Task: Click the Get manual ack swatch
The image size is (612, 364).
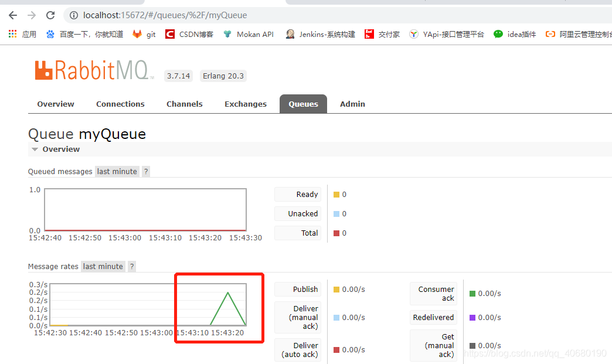Action: click(x=472, y=346)
